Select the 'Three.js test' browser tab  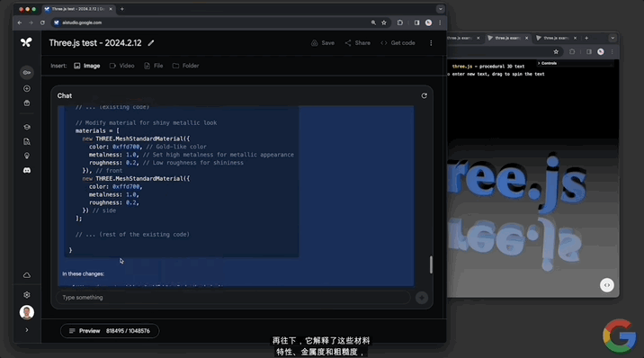(78, 9)
